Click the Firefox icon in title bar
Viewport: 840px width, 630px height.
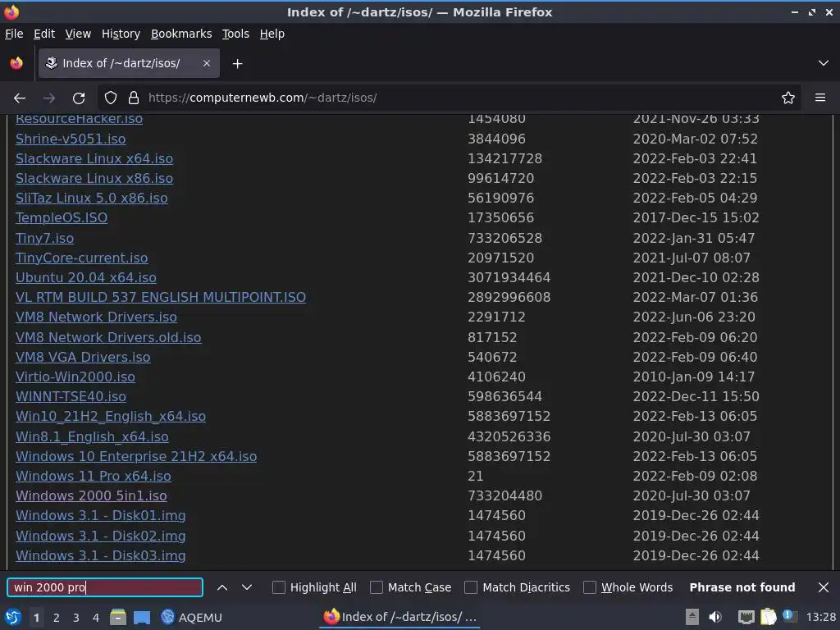(x=11, y=11)
